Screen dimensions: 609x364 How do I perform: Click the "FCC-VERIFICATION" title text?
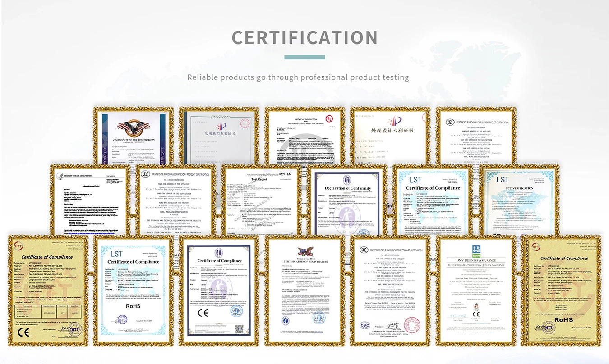coord(519,189)
